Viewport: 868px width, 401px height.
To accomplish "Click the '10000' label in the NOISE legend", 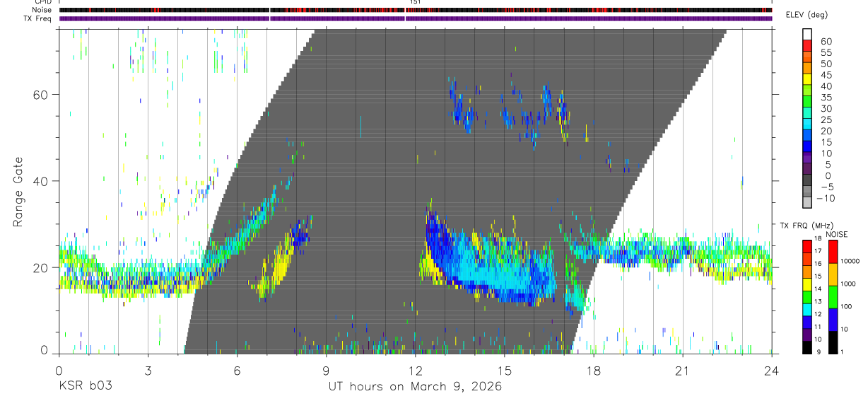I will [x=850, y=262].
